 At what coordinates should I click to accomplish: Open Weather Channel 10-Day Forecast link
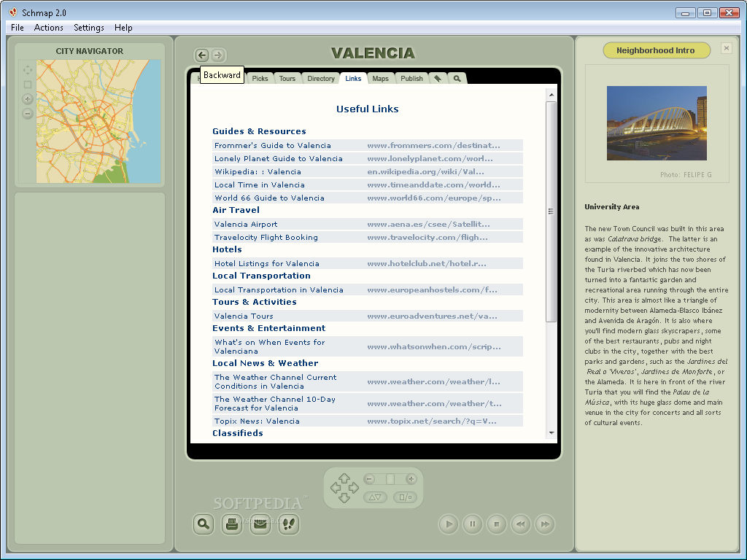[275, 403]
